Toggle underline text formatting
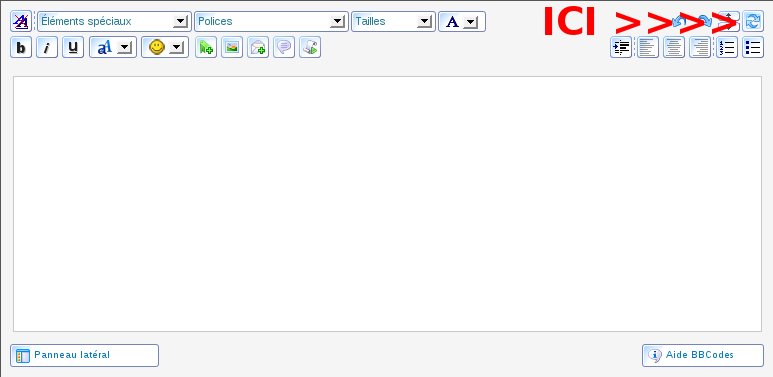Viewport: 773px width, 377px height. (73, 47)
